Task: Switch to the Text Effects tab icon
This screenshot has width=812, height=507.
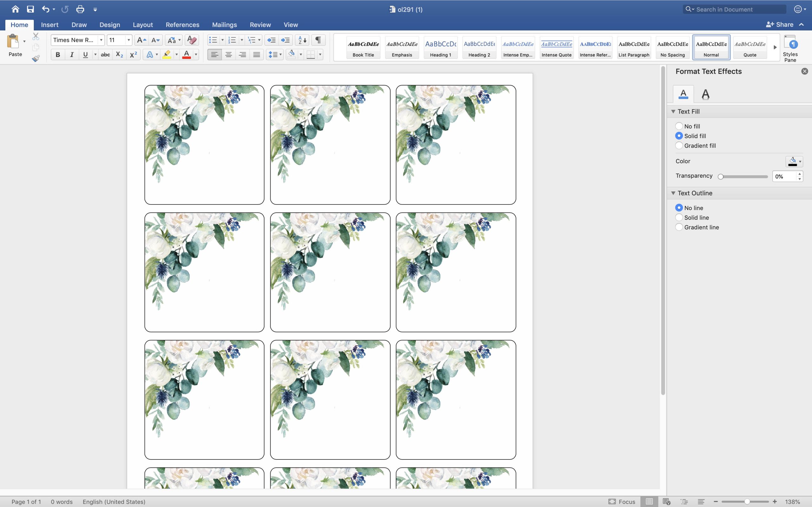Action: click(x=705, y=94)
